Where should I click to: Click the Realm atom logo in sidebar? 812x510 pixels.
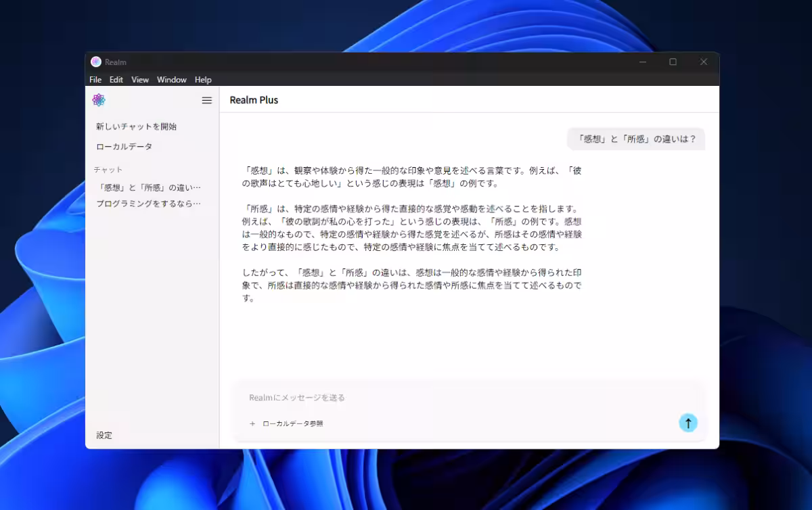point(99,100)
